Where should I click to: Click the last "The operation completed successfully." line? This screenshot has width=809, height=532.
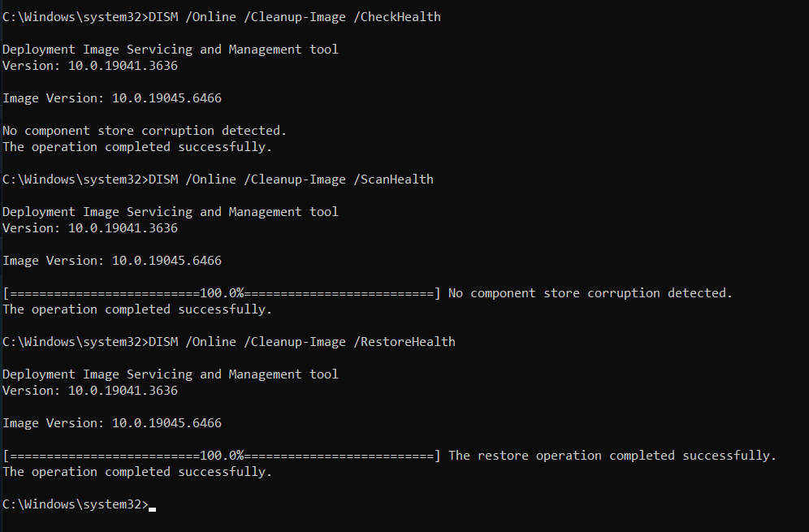coord(137,472)
